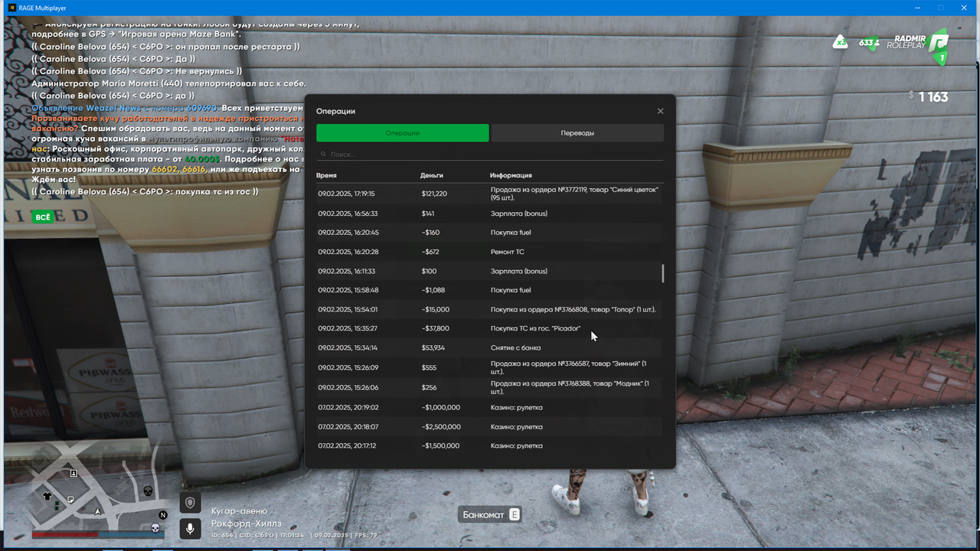This screenshot has width=980, height=551.
Task: Click the Кугар-авеню street name
Action: click(x=239, y=511)
